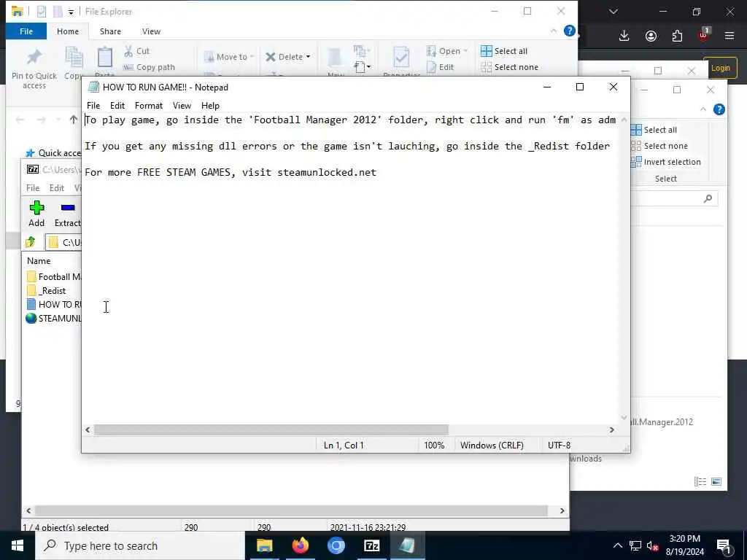Open 7-Zip File menu
The image size is (747, 560).
coord(33,188)
